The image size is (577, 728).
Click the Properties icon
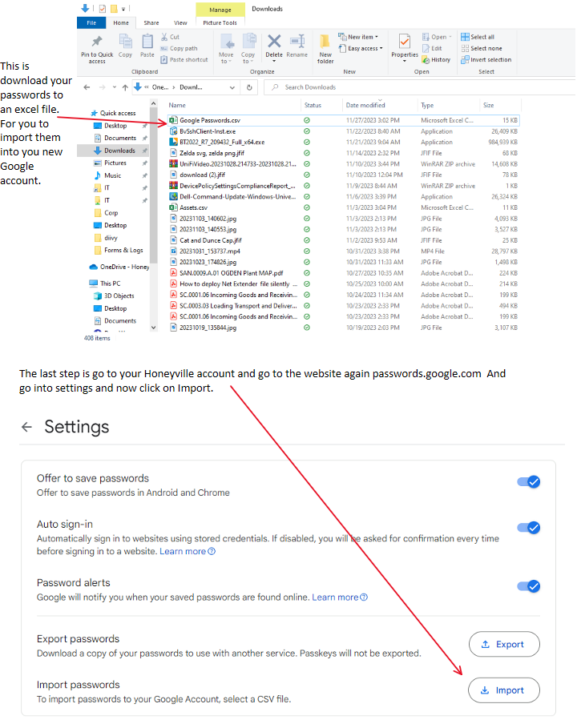pos(405,42)
